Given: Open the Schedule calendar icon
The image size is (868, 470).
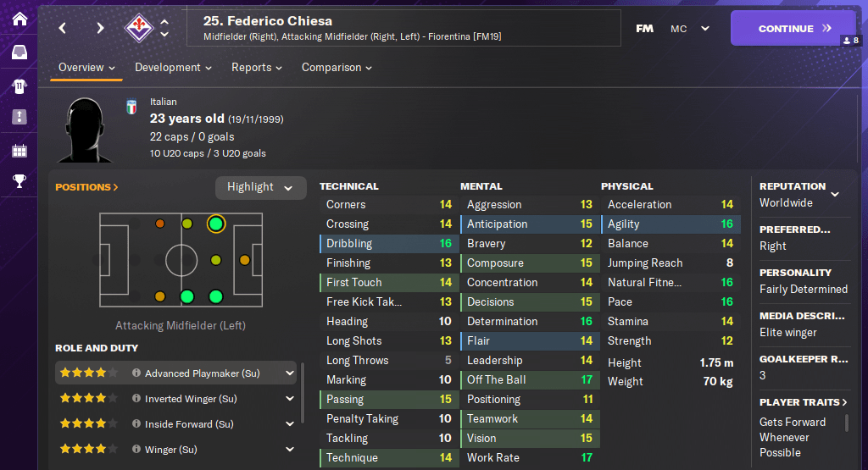Looking at the screenshot, I should [19, 151].
